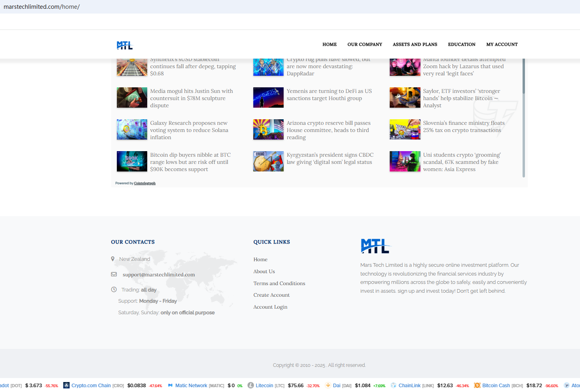Open the Our Company menu
580x392 pixels.
click(365, 44)
